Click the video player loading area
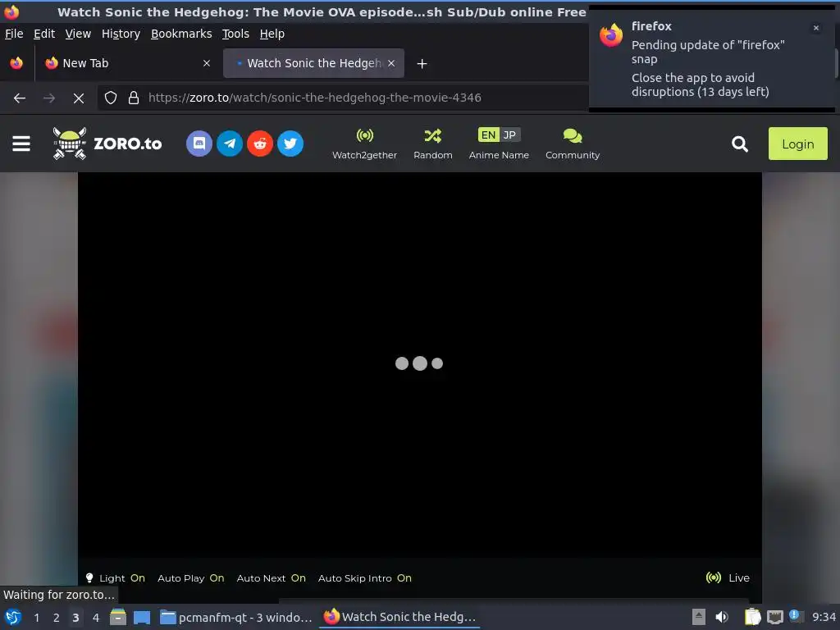Viewport: 840px width, 630px height. 419,364
